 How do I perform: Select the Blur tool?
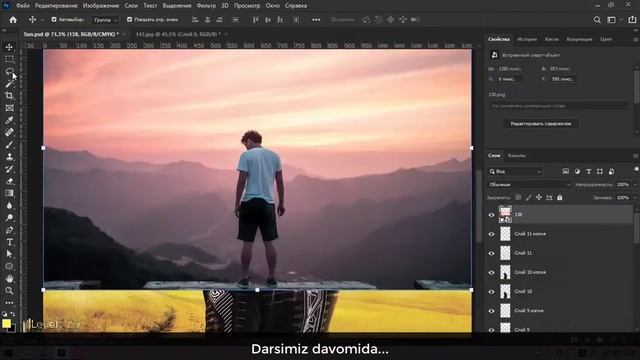pyautogui.click(x=9, y=205)
